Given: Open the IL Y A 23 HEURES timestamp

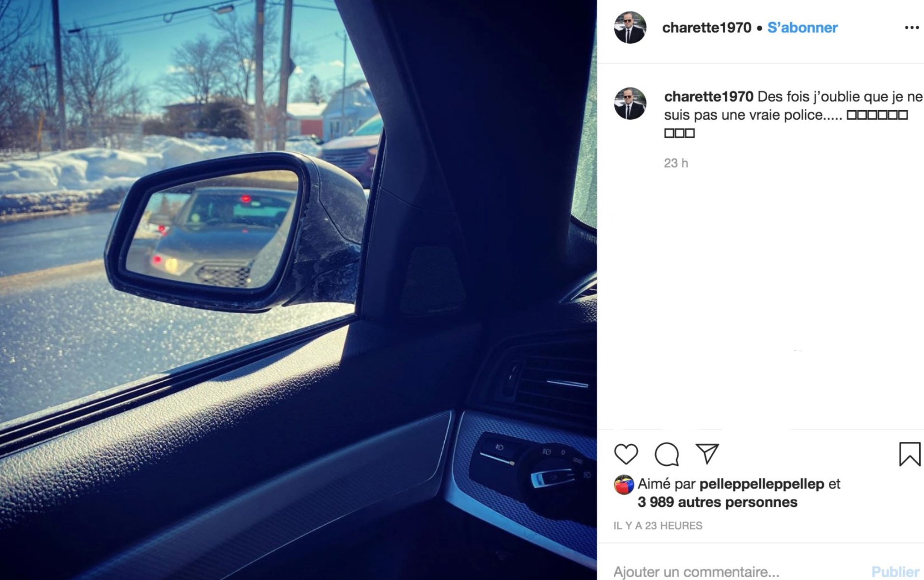Looking at the screenshot, I should tap(658, 526).
